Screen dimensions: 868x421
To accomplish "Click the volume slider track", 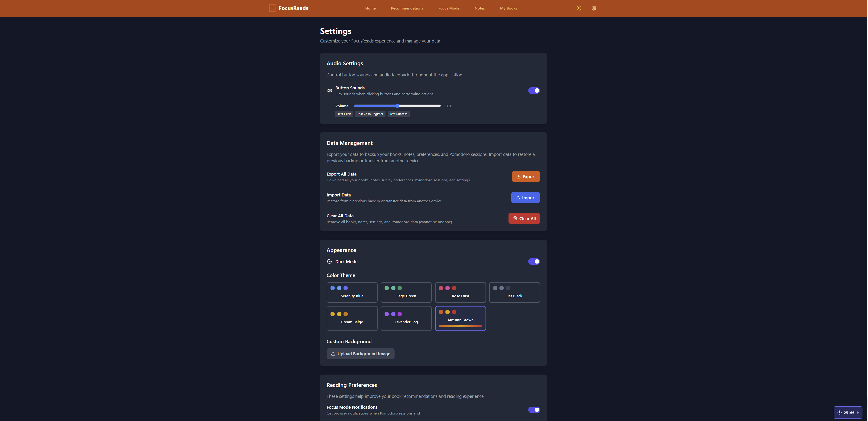I will tap(418, 106).
